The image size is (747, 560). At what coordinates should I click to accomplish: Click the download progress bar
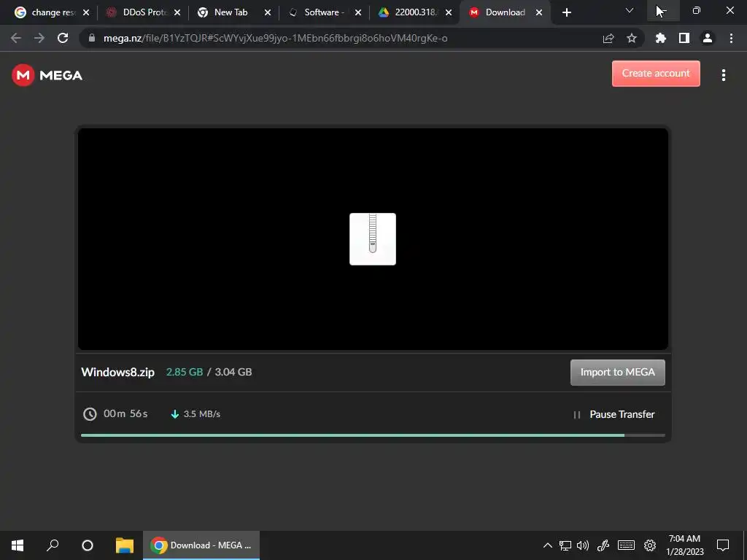tap(373, 435)
